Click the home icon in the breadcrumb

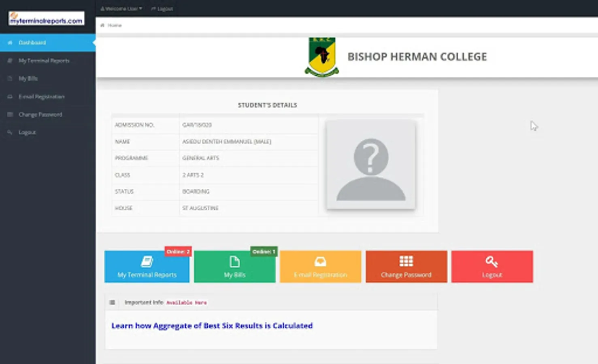tap(102, 25)
